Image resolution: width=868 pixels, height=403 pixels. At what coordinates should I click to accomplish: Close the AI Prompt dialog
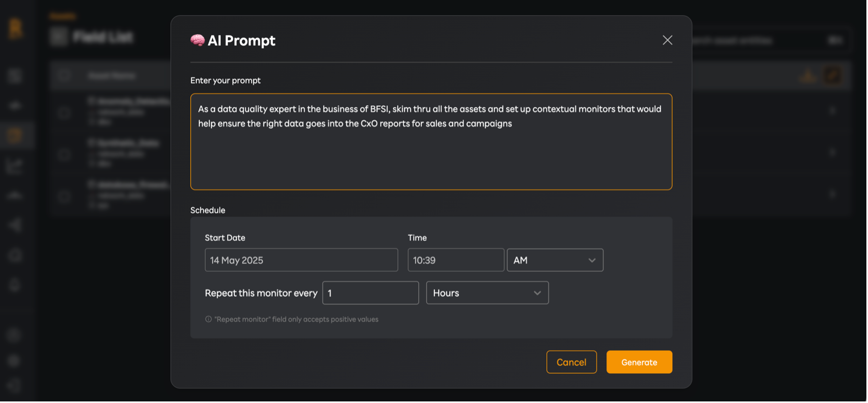(667, 40)
